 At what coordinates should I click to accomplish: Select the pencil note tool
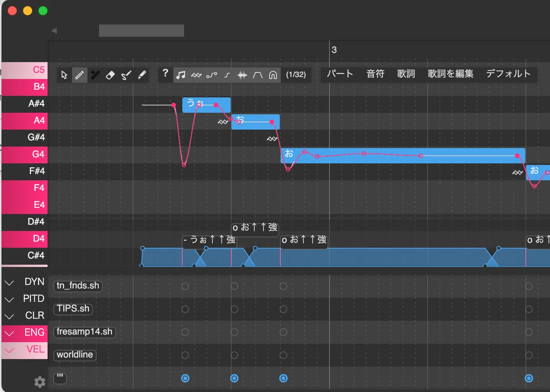coord(80,75)
